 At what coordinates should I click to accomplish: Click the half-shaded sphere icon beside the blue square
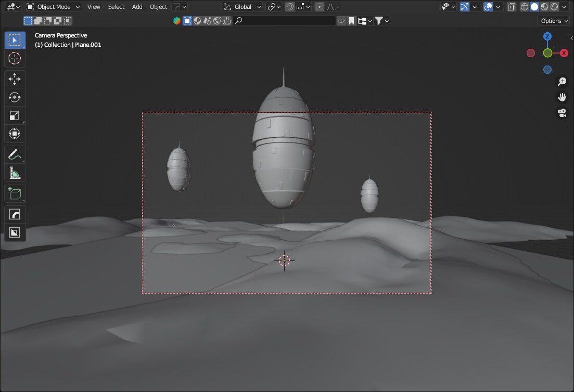(197, 21)
